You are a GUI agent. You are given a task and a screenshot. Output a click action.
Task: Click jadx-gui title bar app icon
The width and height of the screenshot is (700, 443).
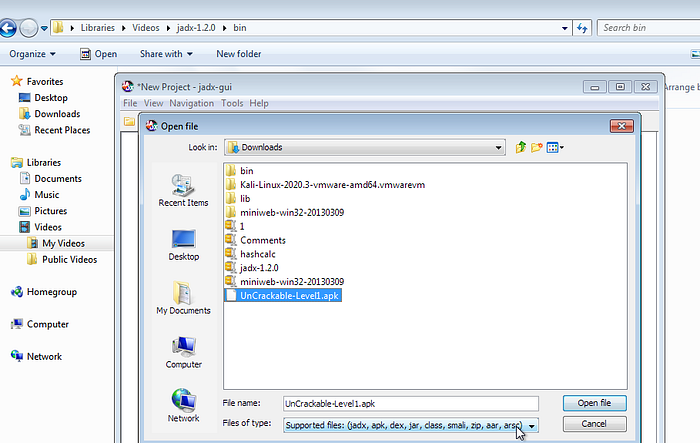click(x=128, y=86)
